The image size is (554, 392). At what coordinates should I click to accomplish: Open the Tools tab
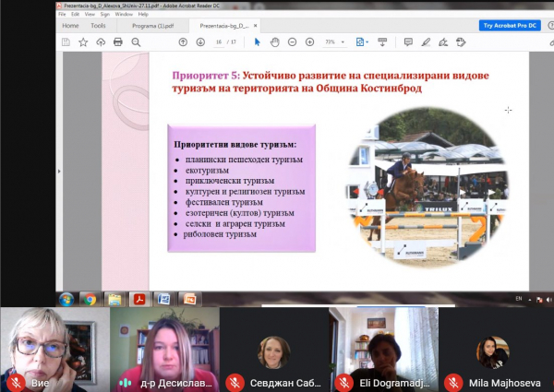(x=98, y=26)
